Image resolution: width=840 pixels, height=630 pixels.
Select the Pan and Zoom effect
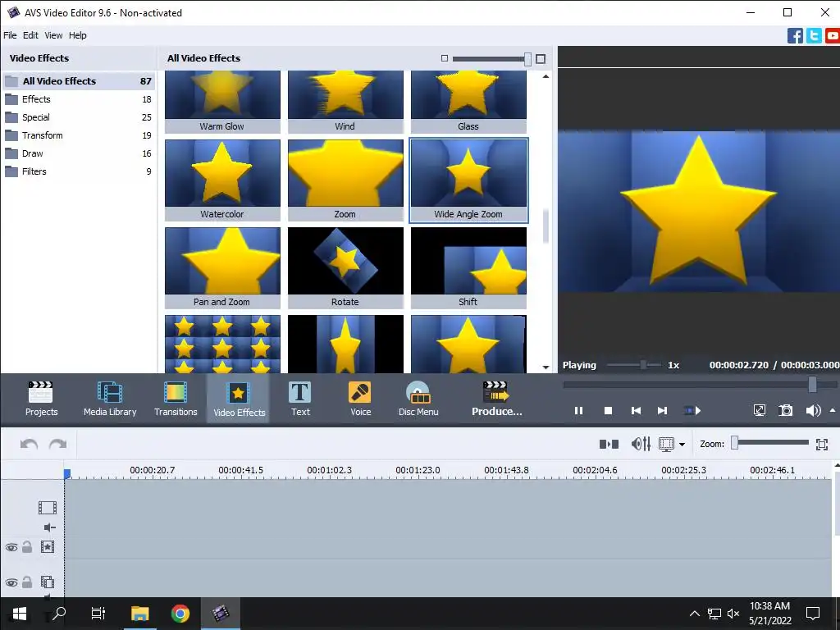click(222, 268)
